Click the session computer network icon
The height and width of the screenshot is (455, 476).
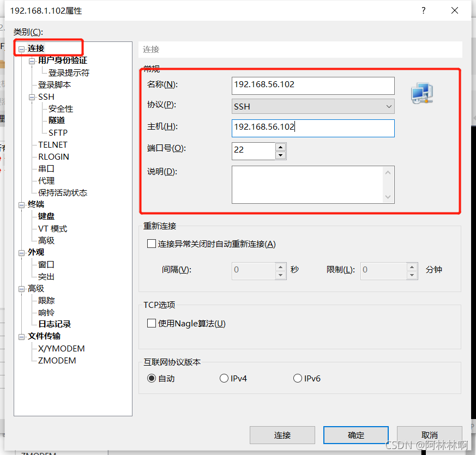click(x=422, y=93)
